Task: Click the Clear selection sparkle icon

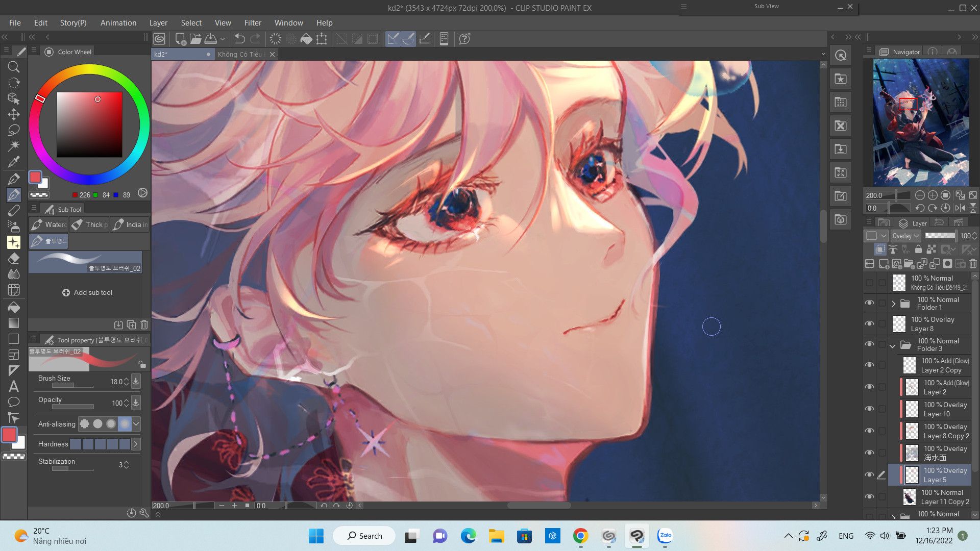Action: (276, 39)
